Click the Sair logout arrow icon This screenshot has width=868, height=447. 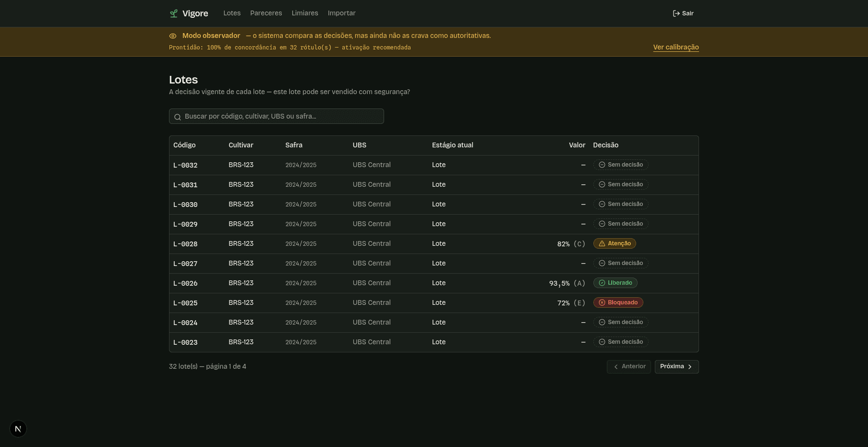point(676,13)
